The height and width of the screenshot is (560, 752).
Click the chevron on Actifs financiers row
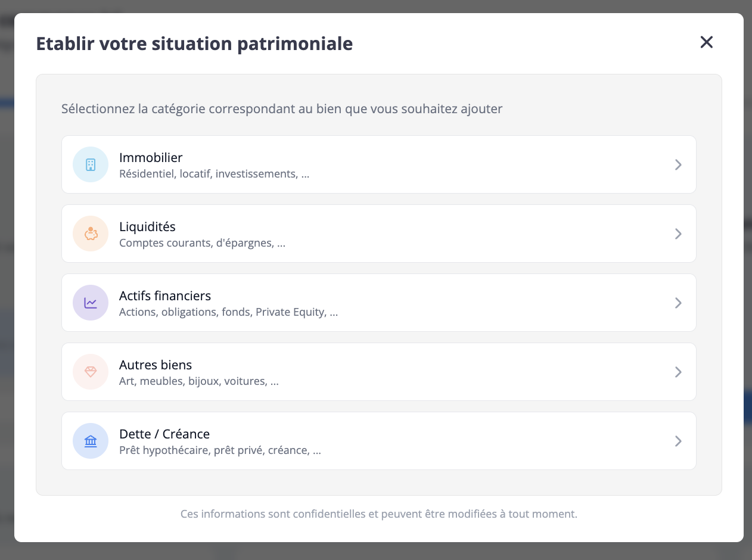point(678,303)
